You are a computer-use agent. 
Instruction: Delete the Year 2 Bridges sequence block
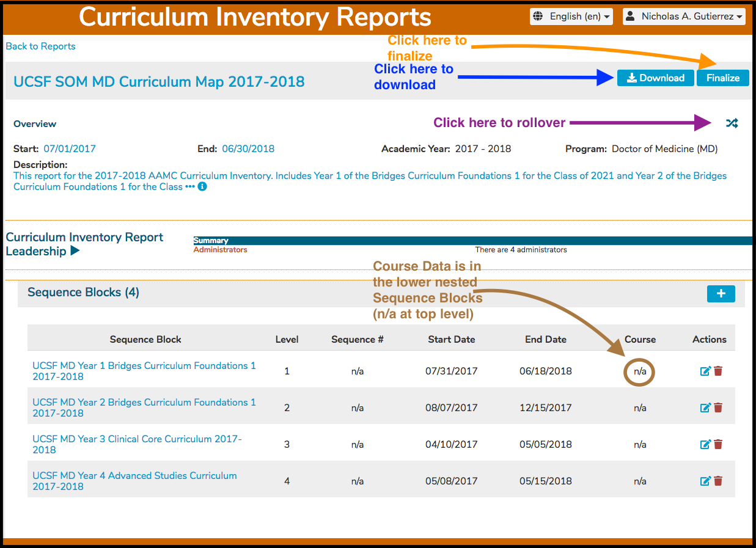(x=718, y=407)
